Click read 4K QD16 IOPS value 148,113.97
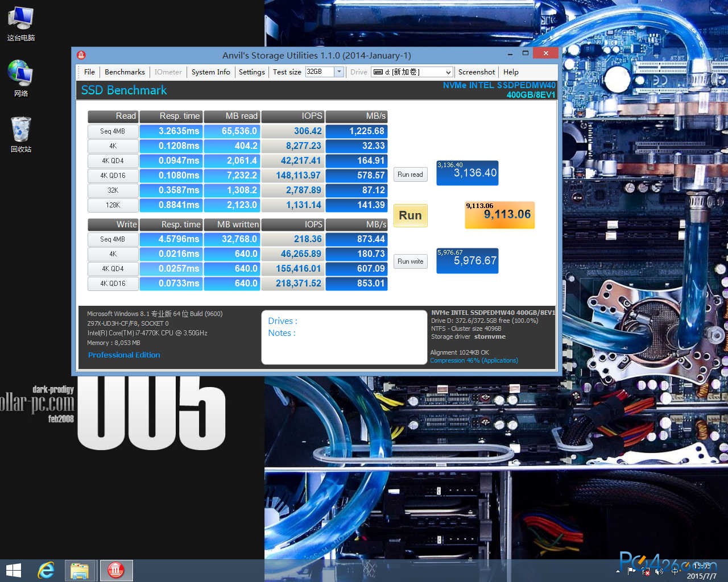 click(293, 176)
